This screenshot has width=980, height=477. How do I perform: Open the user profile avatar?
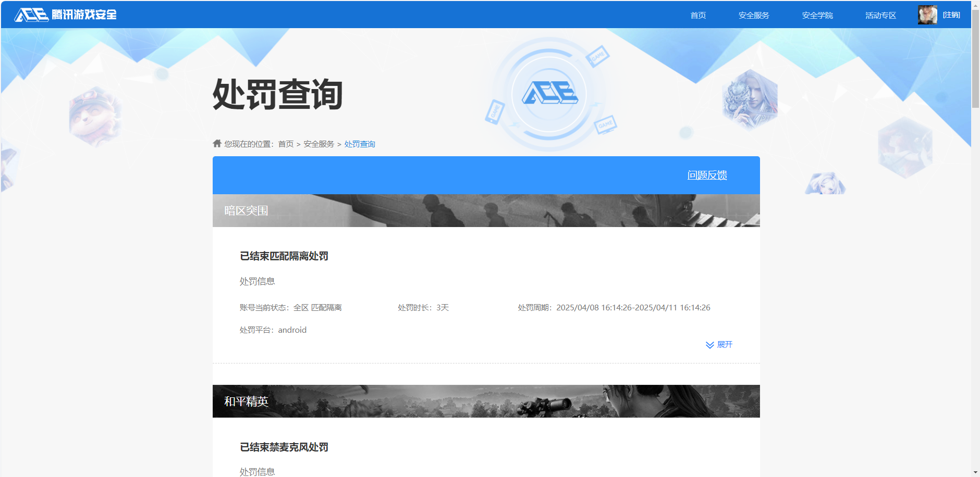click(x=927, y=15)
